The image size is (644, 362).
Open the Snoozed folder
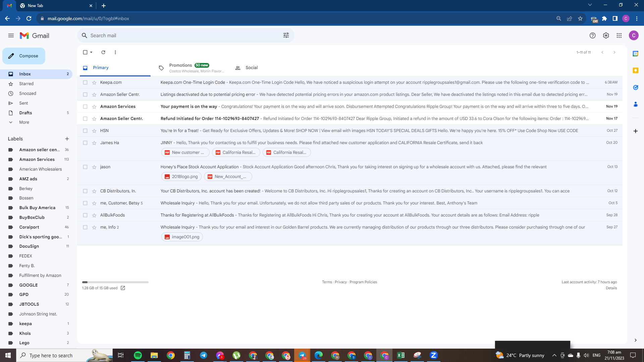pos(36,94)
